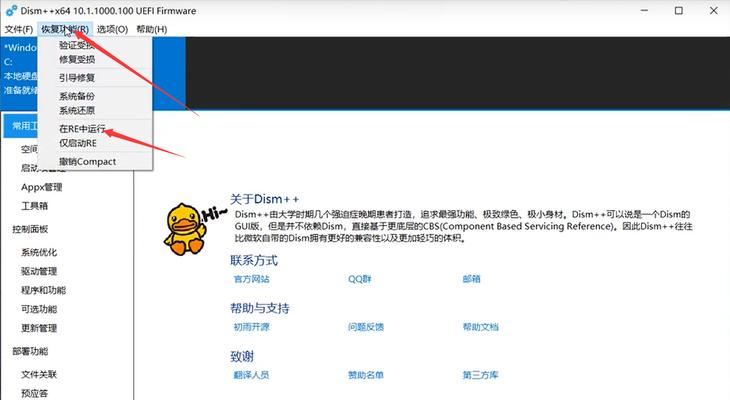Open 驱动管理 in sidebar
This screenshot has width=730, height=400.
(x=39, y=271)
